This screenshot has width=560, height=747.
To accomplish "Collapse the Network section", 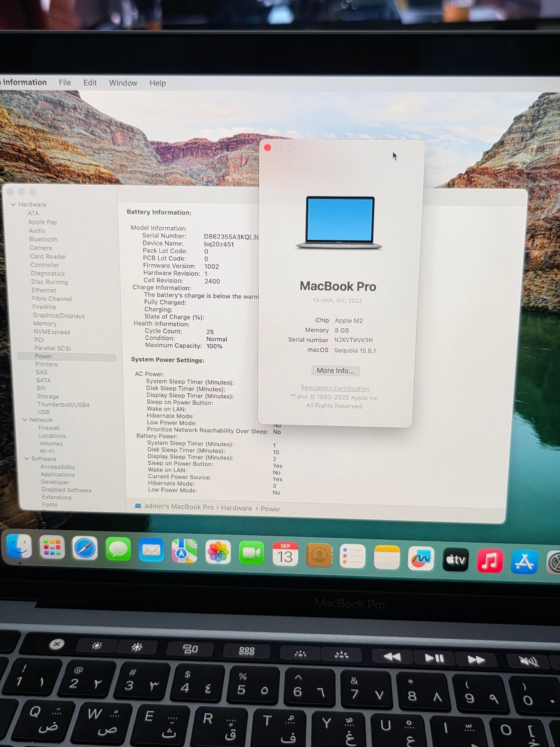I will (25, 420).
